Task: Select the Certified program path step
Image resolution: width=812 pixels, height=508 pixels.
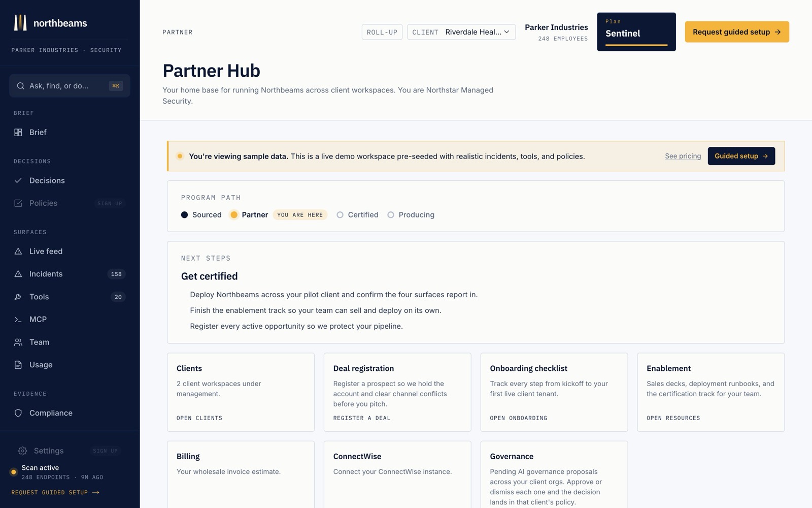Action: coord(358,215)
